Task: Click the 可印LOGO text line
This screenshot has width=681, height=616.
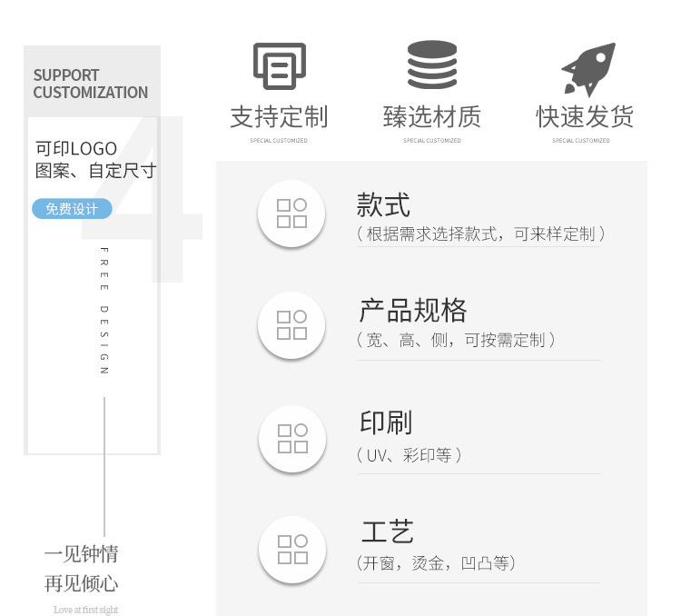Action: (76, 148)
